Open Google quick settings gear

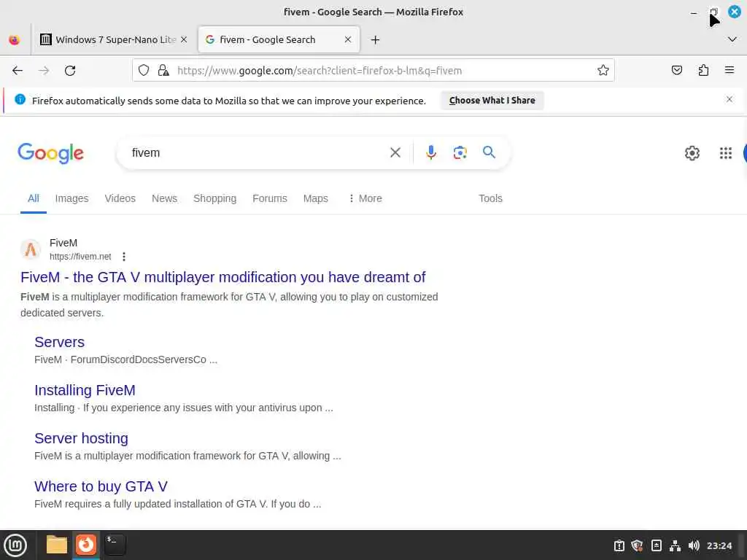(x=692, y=153)
